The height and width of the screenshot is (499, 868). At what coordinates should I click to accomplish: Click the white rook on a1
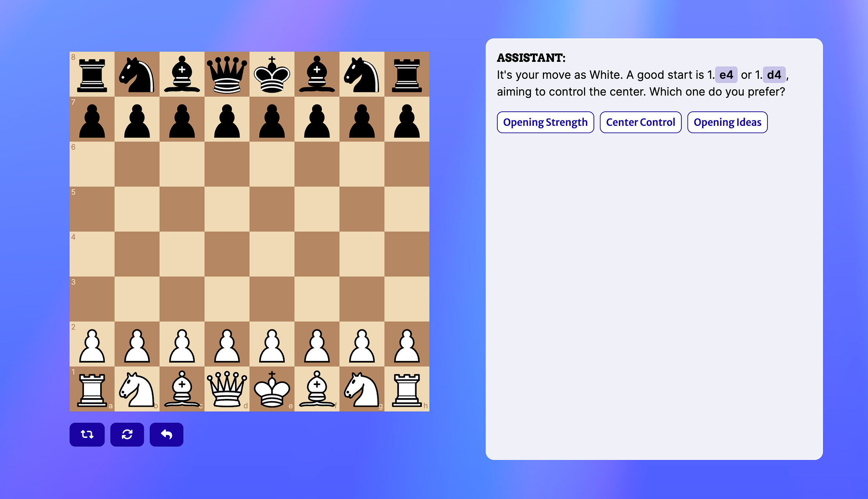click(x=92, y=389)
